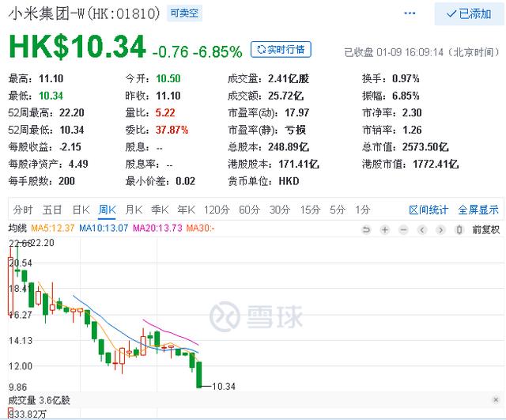Click the 成交量 3.6亿股 volume label
This screenshot has width=506, height=420.
(x=39, y=400)
